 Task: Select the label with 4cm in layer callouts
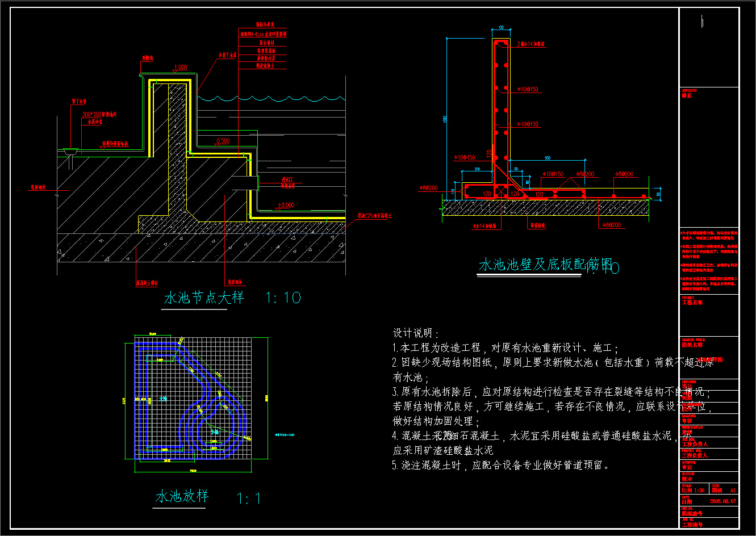click(x=263, y=35)
